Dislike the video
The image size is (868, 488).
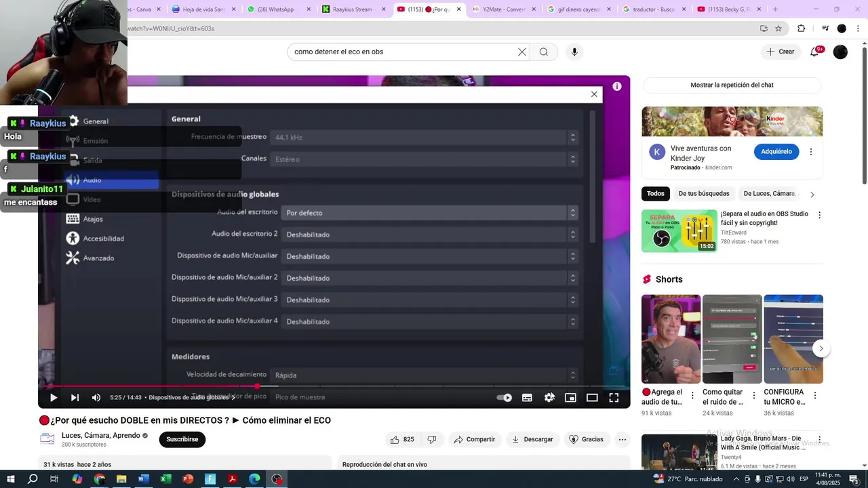(x=432, y=439)
